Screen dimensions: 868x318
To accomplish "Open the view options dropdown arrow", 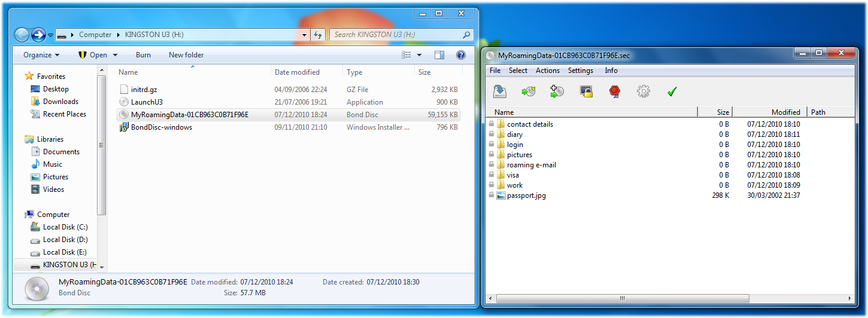I will tap(420, 55).
